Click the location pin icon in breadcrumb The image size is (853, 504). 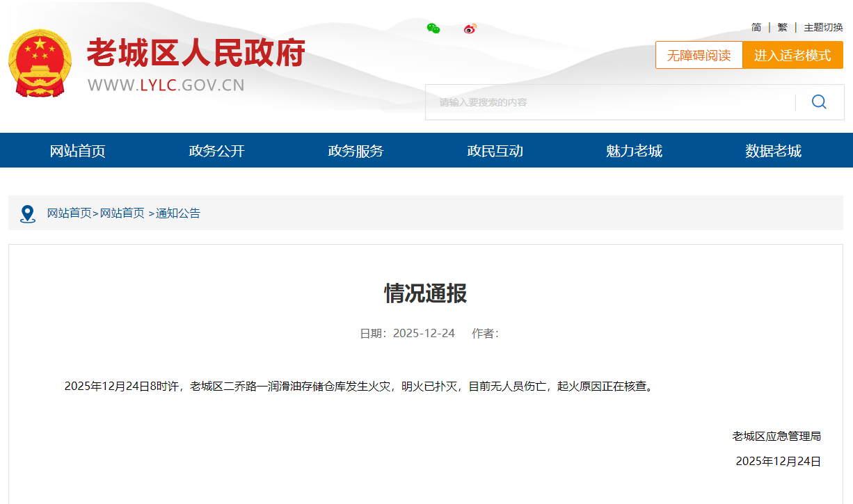click(x=28, y=213)
